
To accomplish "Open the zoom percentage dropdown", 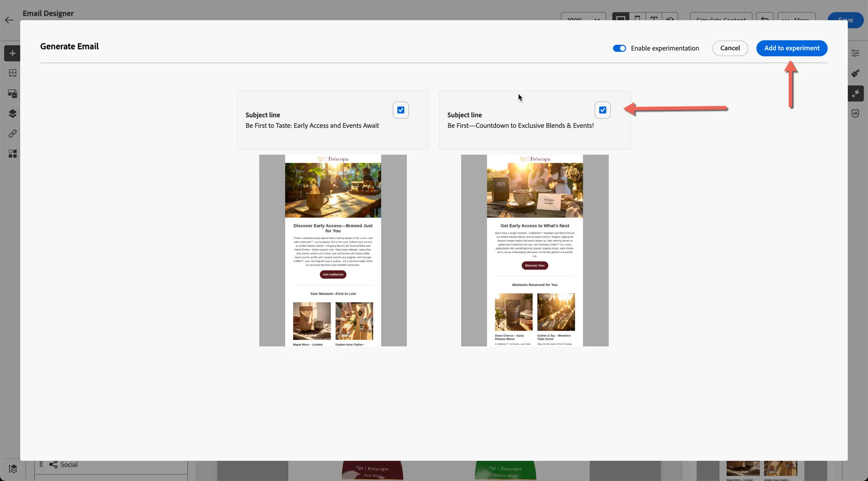I will (x=583, y=18).
